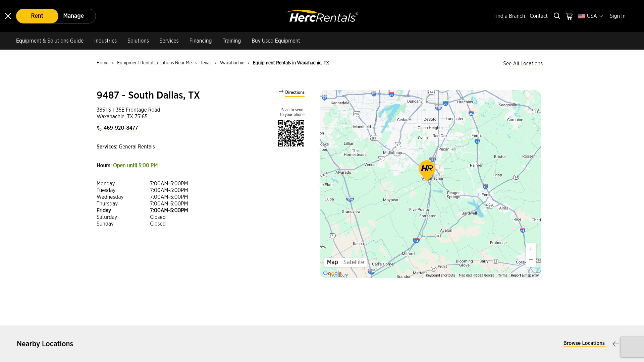Click See All Locations link
This screenshot has width=644, height=362.
point(523,64)
